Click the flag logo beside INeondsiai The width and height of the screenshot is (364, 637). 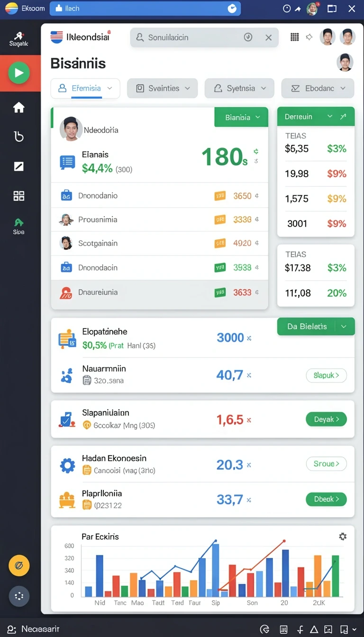point(56,37)
